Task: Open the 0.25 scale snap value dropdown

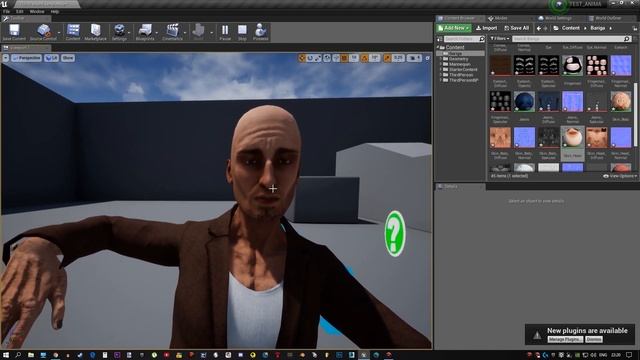Action: click(x=398, y=58)
